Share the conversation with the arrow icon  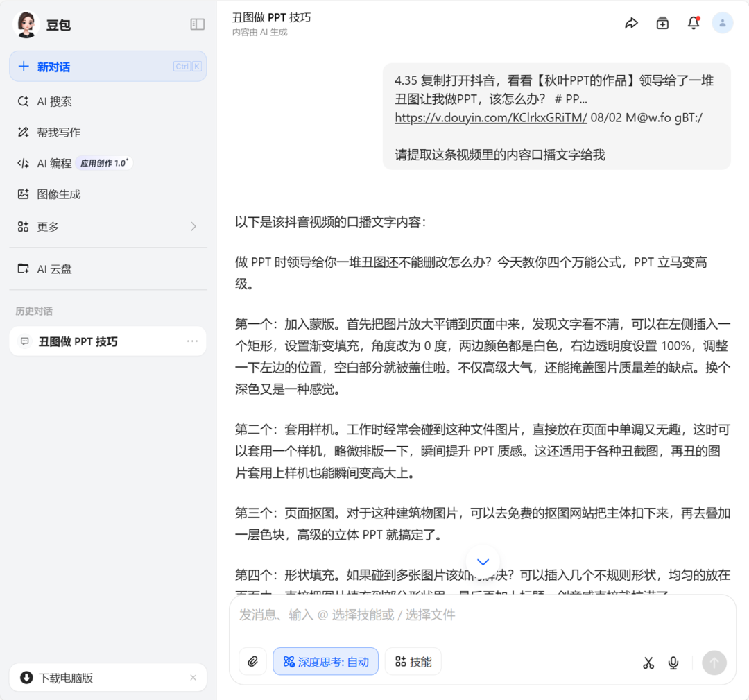click(632, 23)
